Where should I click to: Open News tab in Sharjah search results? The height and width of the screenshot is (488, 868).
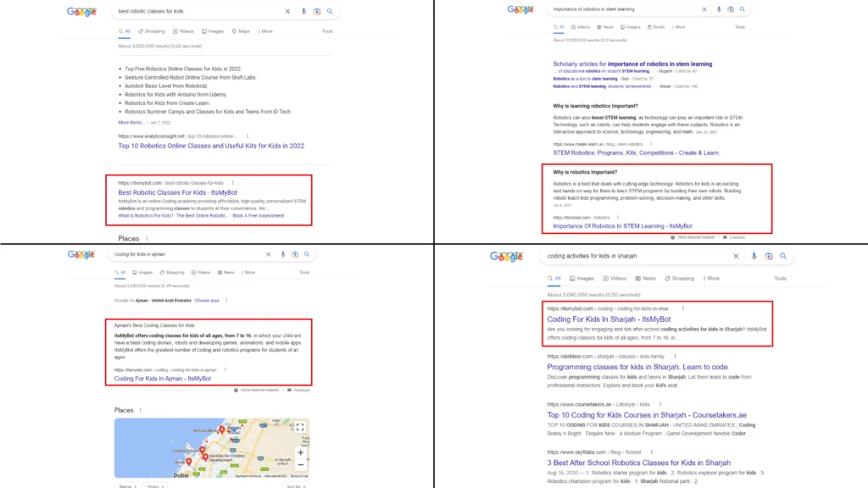[645, 278]
